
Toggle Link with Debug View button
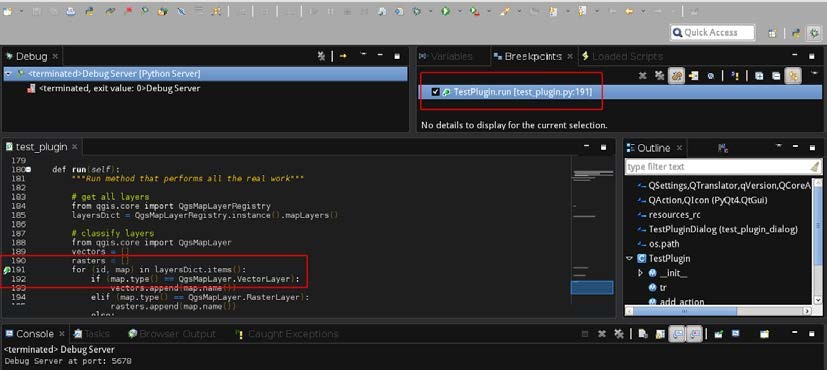pyautogui.click(x=793, y=76)
